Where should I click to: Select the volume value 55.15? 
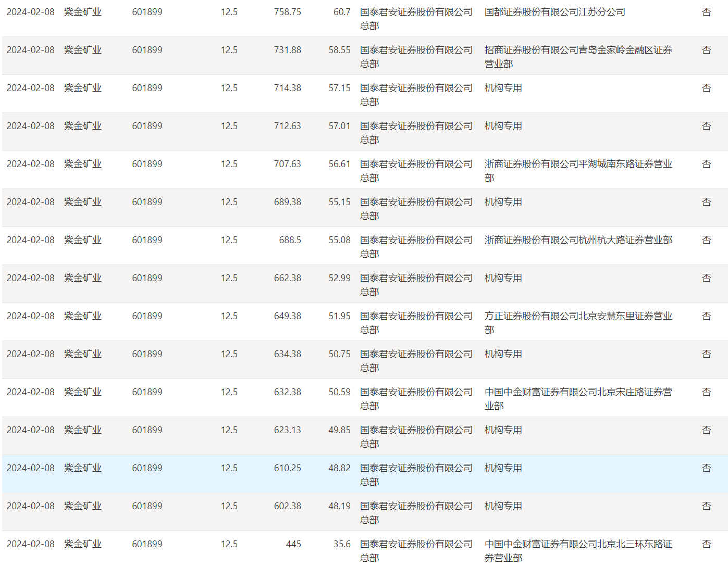[x=340, y=202]
